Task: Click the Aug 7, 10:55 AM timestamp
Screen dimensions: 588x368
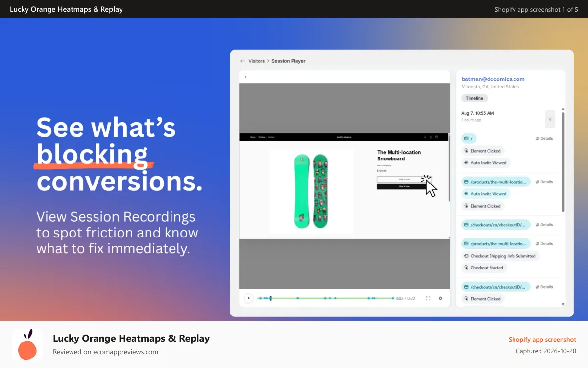Action: (477, 113)
